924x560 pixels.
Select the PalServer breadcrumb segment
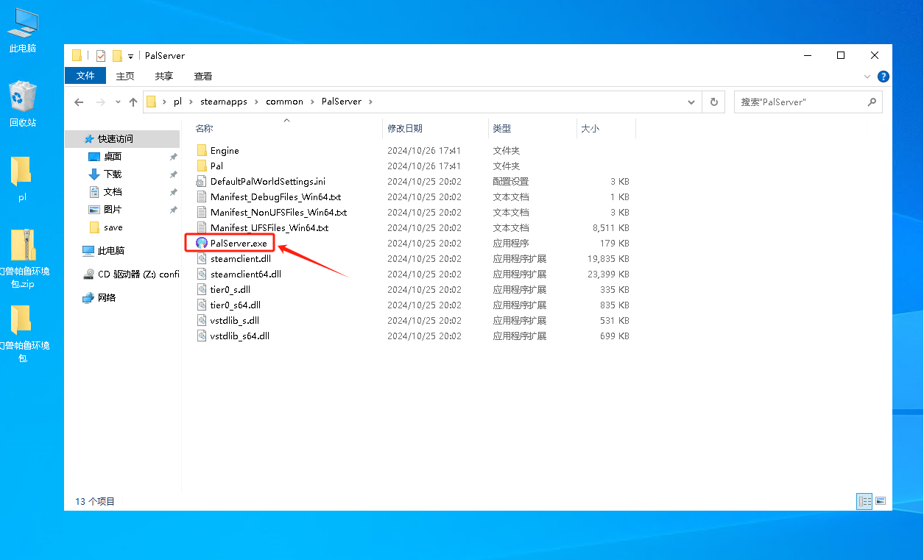coord(342,102)
